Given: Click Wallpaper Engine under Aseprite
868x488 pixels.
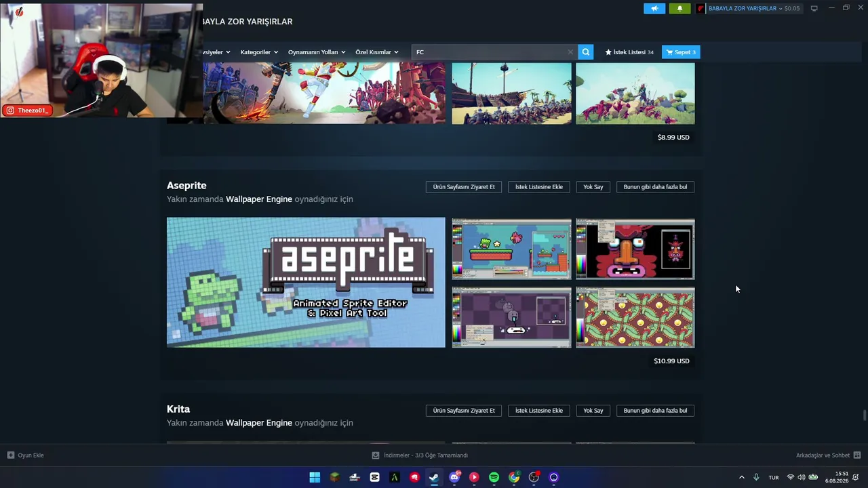Looking at the screenshot, I should pos(259,199).
